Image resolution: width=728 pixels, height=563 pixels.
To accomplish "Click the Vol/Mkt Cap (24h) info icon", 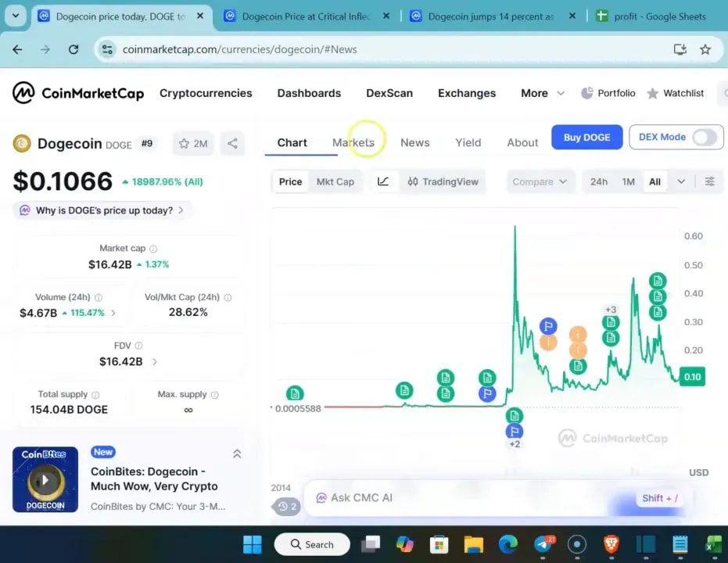I will pyautogui.click(x=228, y=297).
